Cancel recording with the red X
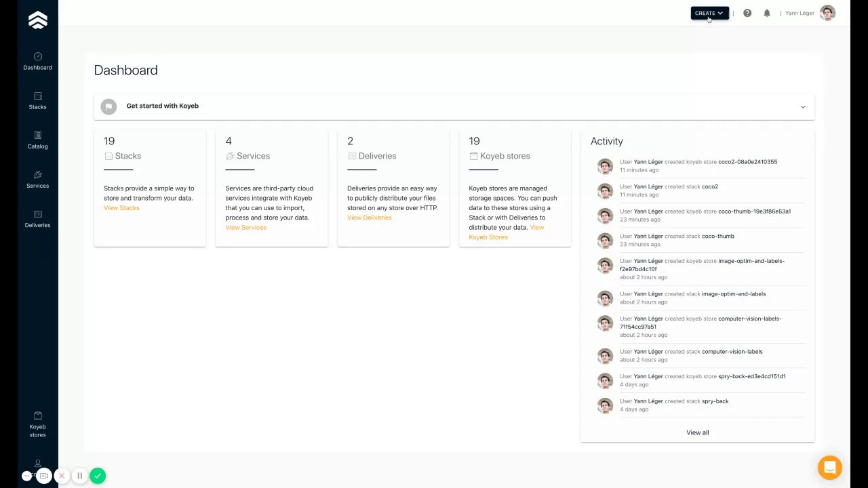 [62, 476]
